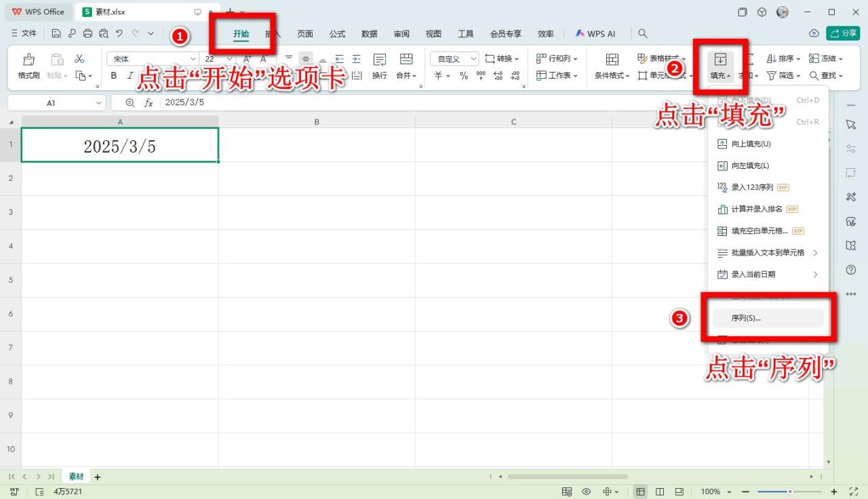Click the insert function fx icon
Viewport: 868px width, 499px height.
[x=149, y=102]
